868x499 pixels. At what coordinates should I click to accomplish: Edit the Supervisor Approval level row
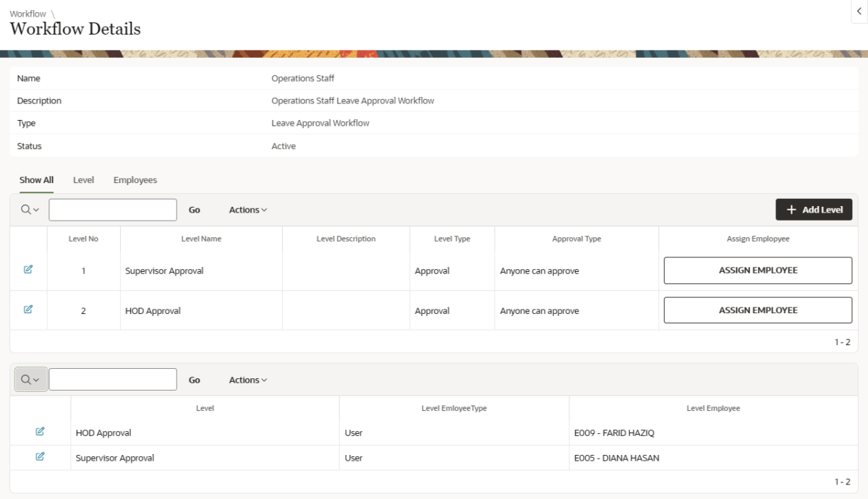tap(28, 270)
